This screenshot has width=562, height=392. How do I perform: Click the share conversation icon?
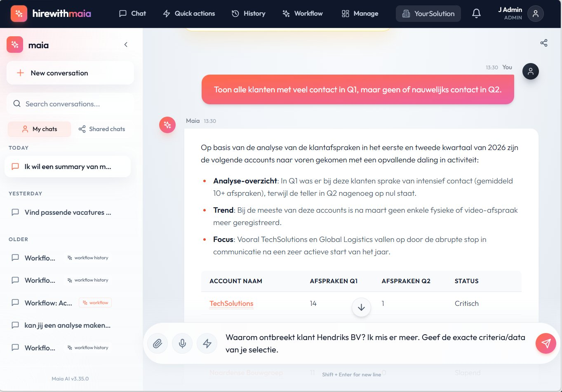[x=544, y=43]
